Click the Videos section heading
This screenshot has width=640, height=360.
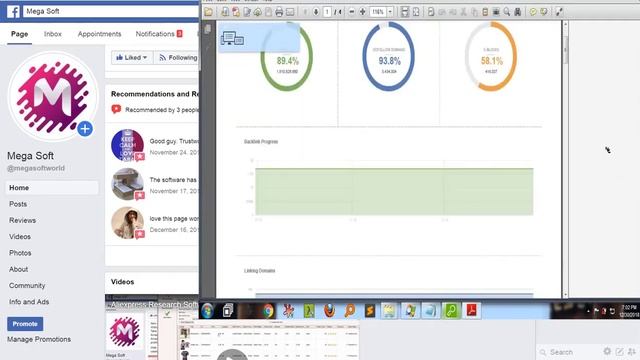point(122,282)
